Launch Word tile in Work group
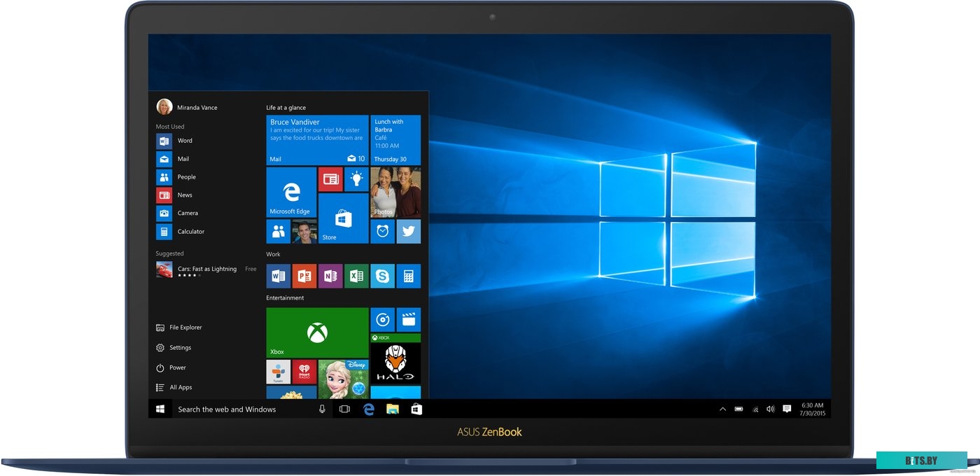 pos(279,276)
